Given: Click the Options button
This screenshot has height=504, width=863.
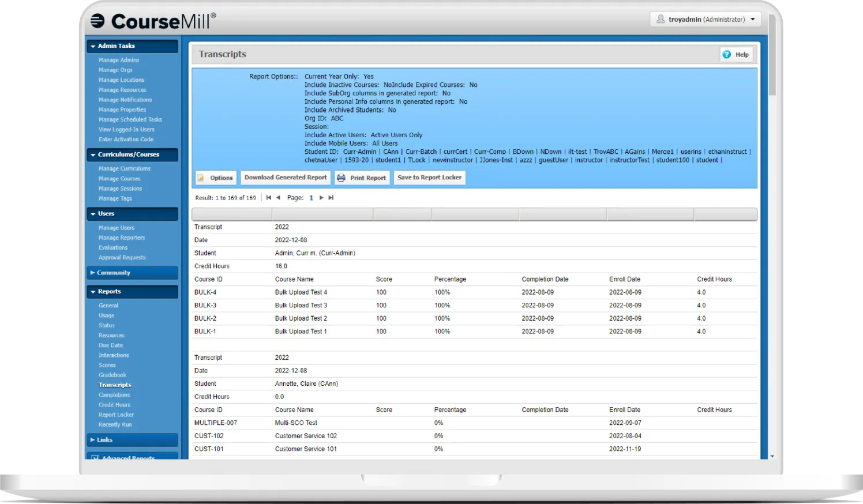Looking at the screenshot, I should 216,178.
